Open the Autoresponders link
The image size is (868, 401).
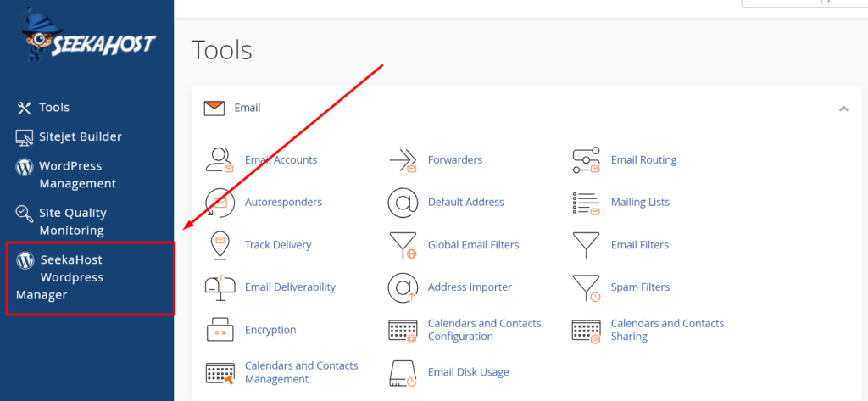pyautogui.click(x=283, y=202)
